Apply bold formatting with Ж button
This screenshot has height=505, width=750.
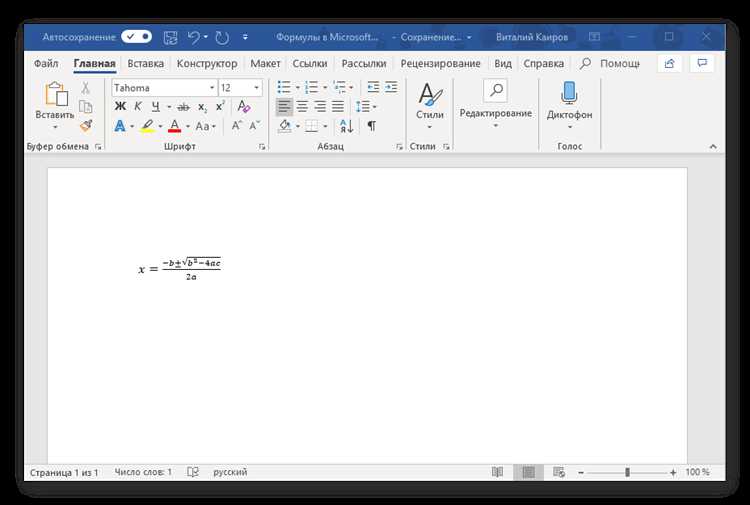pos(120,107)
